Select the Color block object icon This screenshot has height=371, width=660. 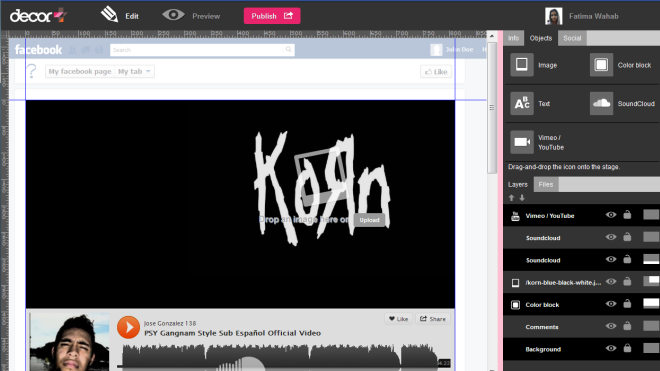(x=601, y=65)
